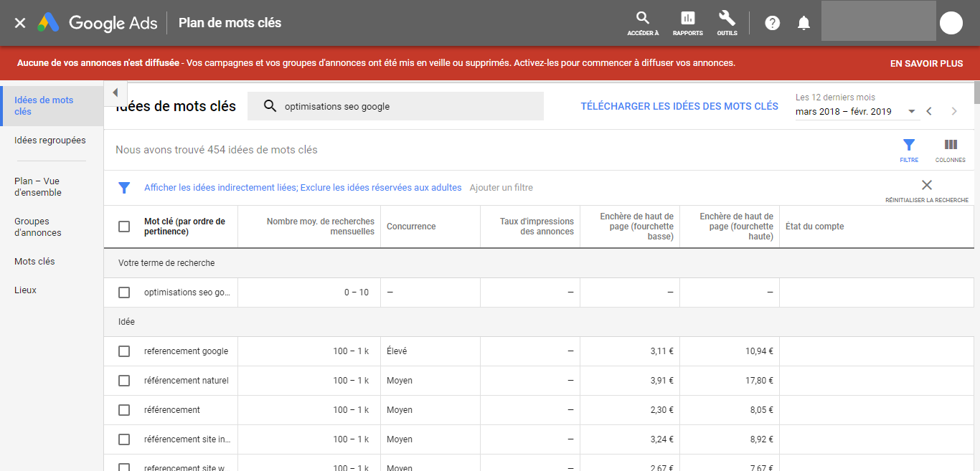Screen dimensions: 980x471
Task: Go to next date range arrow
Action: click(954, 111)
